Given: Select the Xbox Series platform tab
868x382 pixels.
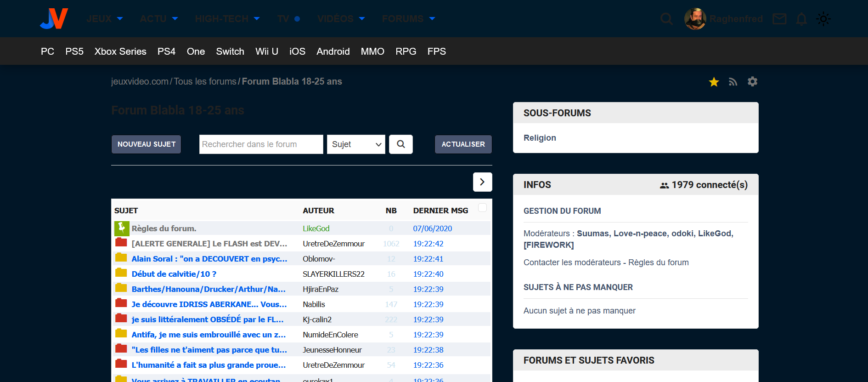Looking at the screenshot, I should click(120, 51).
